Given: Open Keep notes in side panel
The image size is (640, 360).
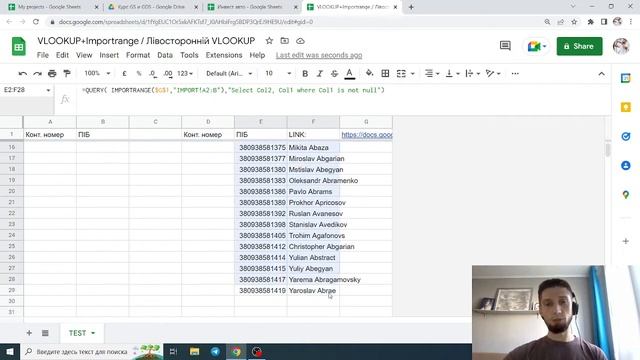Looking at the screenshot, I should click(x=626, y=107).
